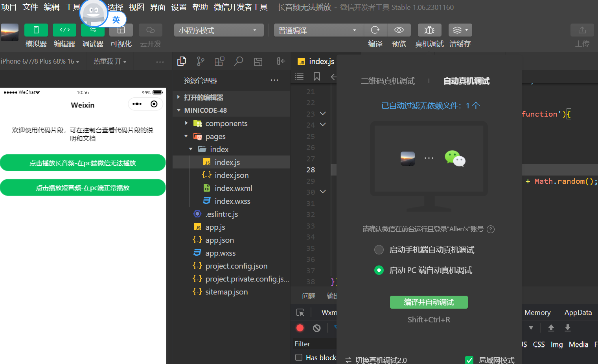The height and width of the screenshot is (364, 598).
Task: Open the explorer files icon in sidebar
Action: click(182, 61)
